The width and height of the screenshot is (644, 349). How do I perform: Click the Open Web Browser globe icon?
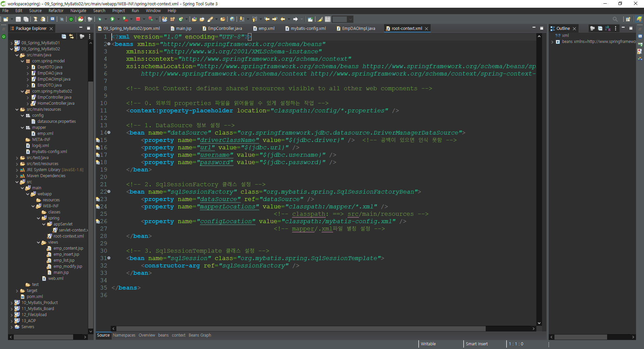[x=232, y=19]
